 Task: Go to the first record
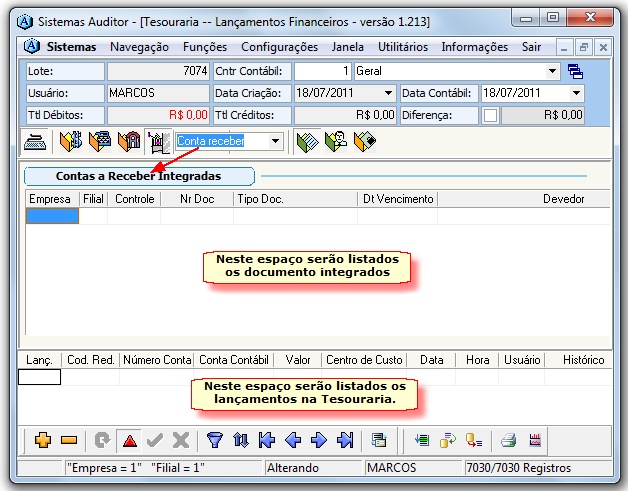pyautogui.click(x=267, y=440)
